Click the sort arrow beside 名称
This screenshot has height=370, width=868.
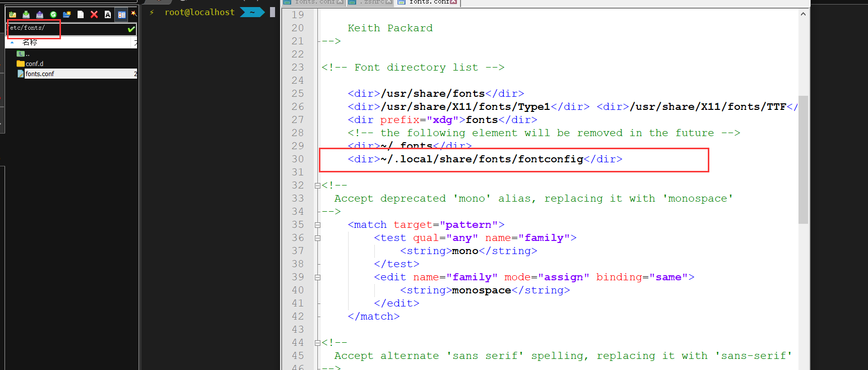point(12,42)
